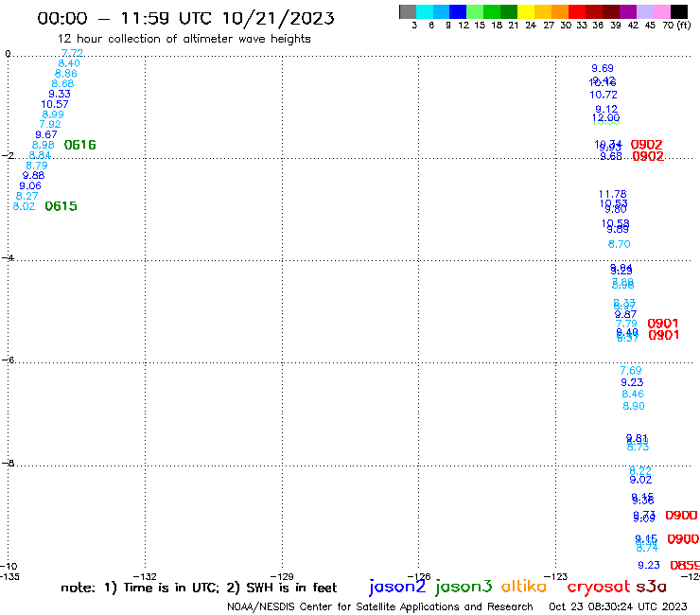Click the green time stamp 0615
The image size is (700, 615).
pos(61,206)
